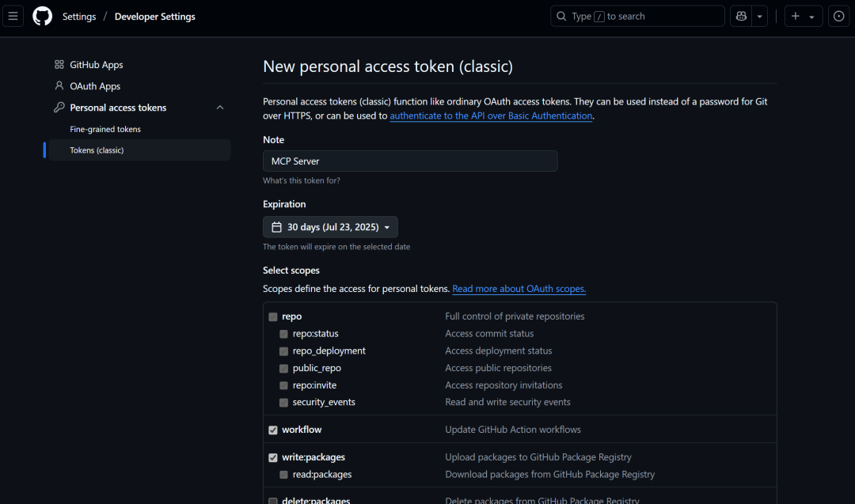Image resolution: width=855 pixels, height=504 pixels.
Task: Open the Copilot chat icon
Action: (741, 16)
